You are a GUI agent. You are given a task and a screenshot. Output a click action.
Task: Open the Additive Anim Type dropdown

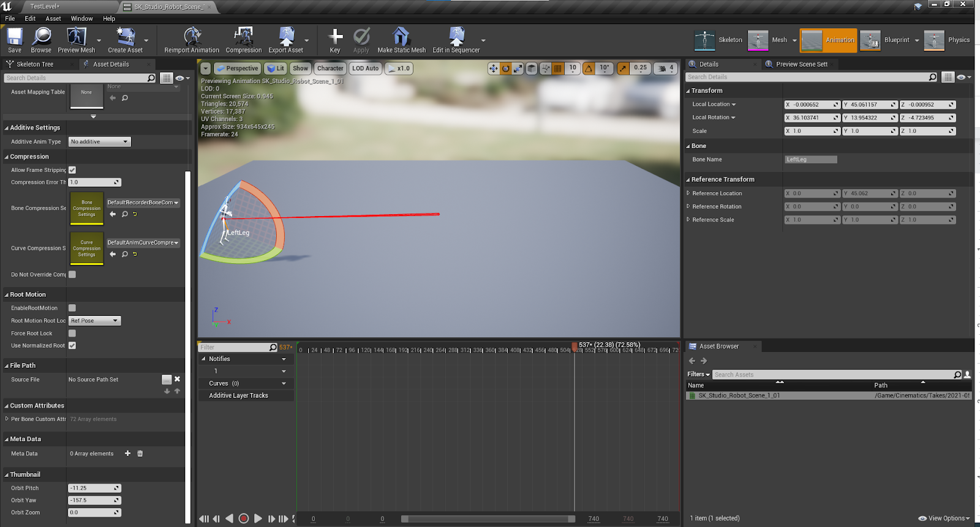[99, 142]
